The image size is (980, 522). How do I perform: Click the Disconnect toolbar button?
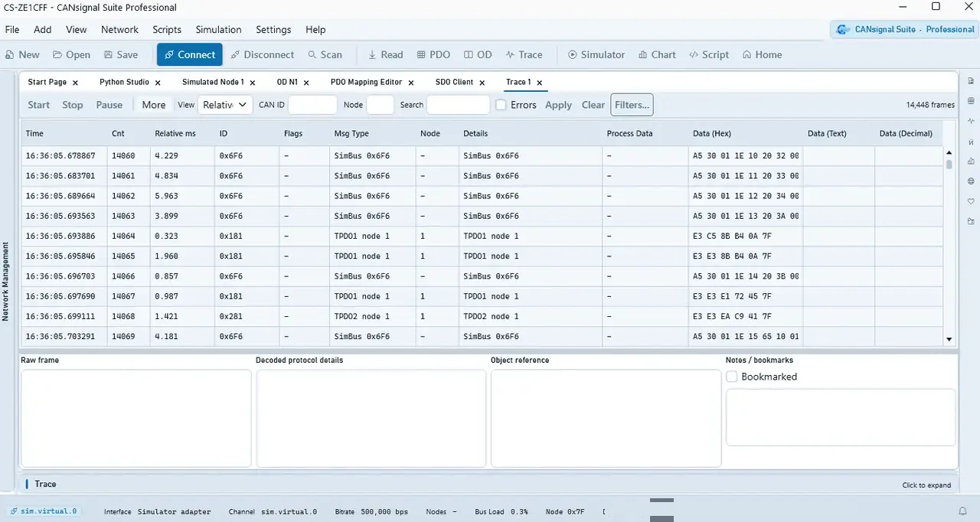tap(263, 54)
